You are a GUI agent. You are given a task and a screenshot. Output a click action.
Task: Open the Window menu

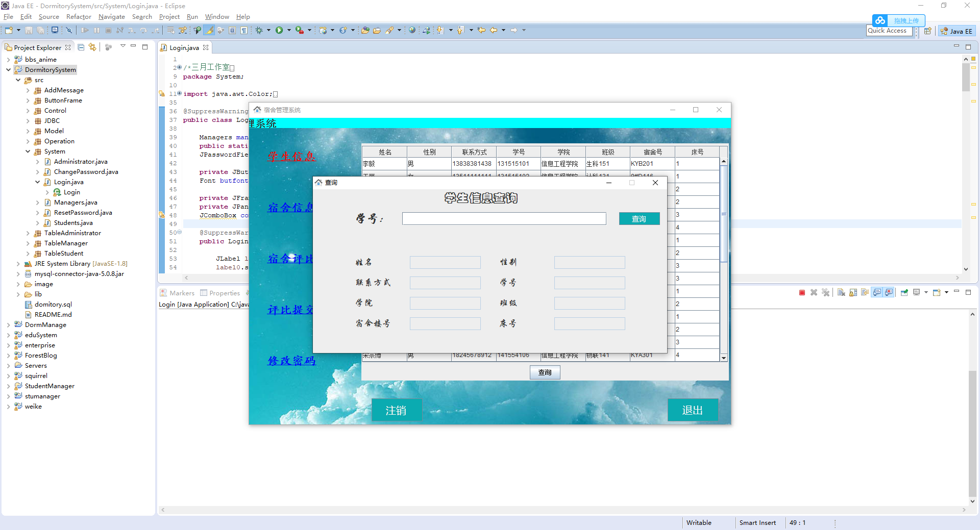pos(217,17)
